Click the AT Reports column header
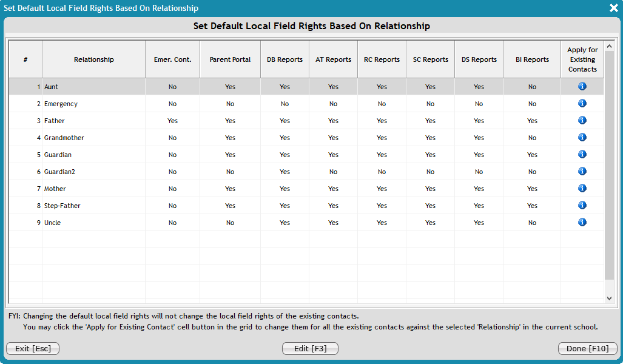This screenshot has height=364, width=623. (334, 59)
